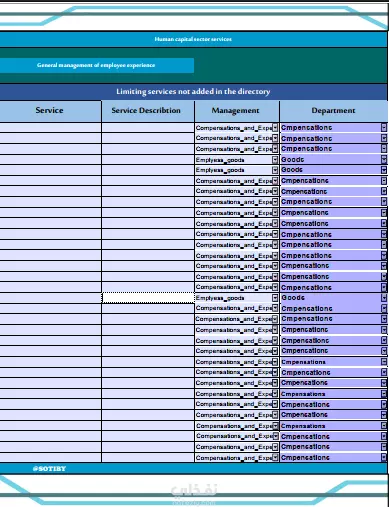The width and height of the screenshot is (389, 507).
Task: Click the Department column header
Action: 334,111
